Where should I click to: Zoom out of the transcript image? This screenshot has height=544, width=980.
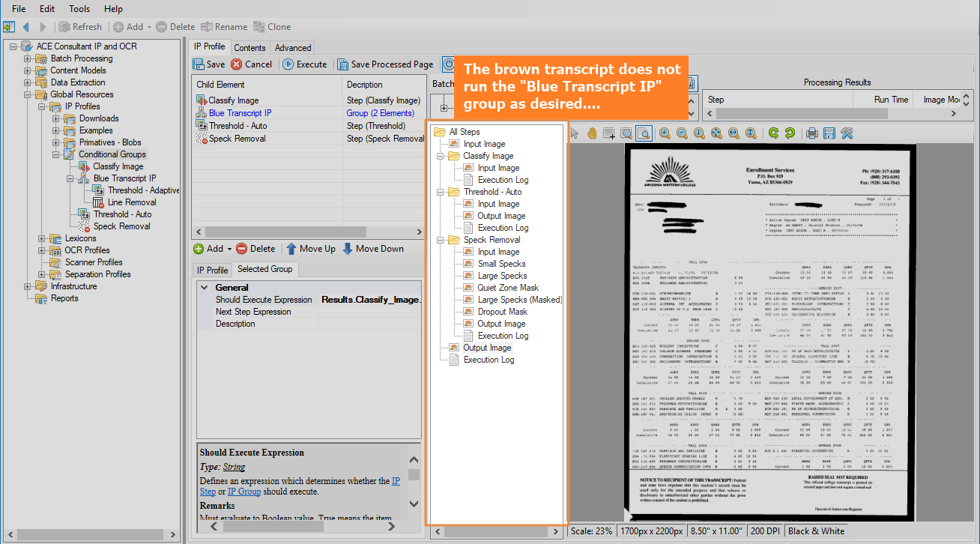pyautogui.click(x=682, y=133)
